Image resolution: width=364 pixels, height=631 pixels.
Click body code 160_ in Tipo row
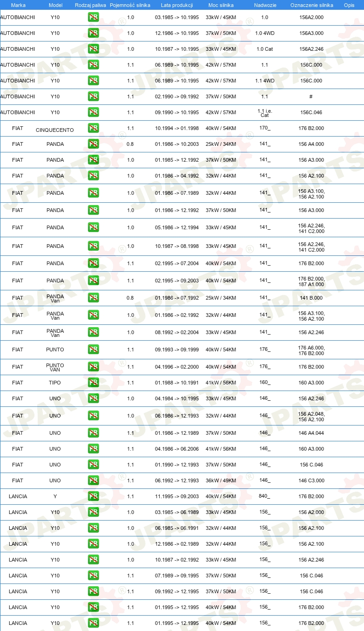point(265,383)
